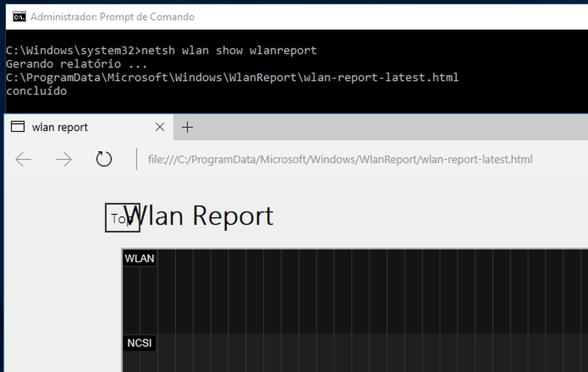
Task: Click inside the browser address bar
Action: pyautogui.click(x=359, y=159)
